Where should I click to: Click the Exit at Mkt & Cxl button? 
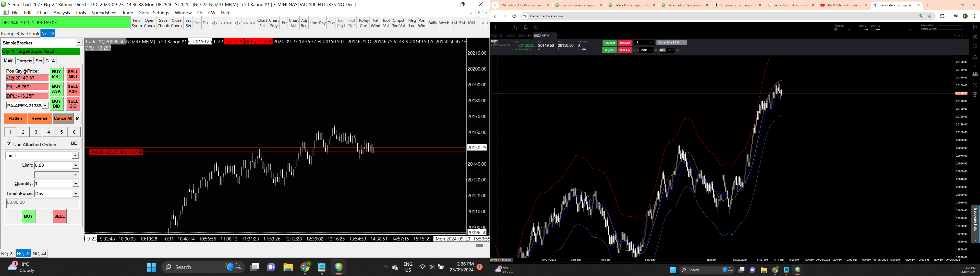coord(668,43)
